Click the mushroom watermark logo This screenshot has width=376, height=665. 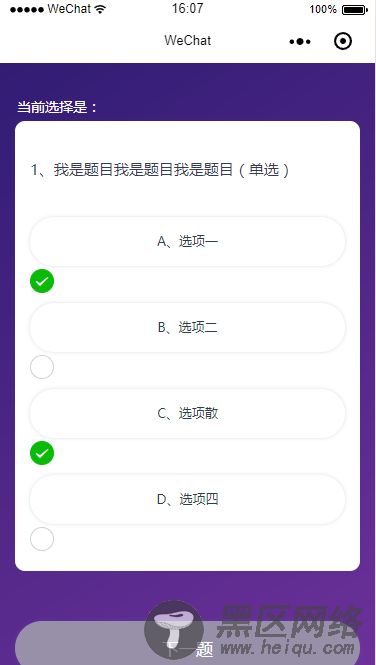coord(174,629)
